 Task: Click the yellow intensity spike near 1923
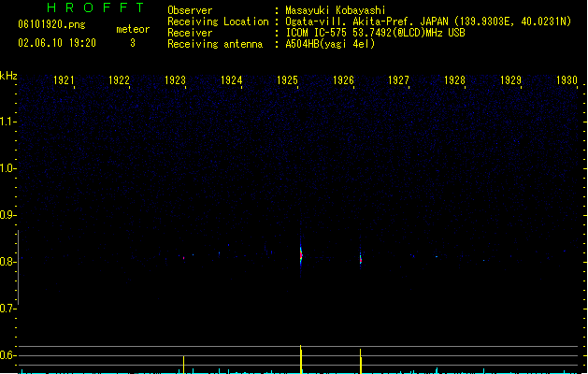point(184,365)
